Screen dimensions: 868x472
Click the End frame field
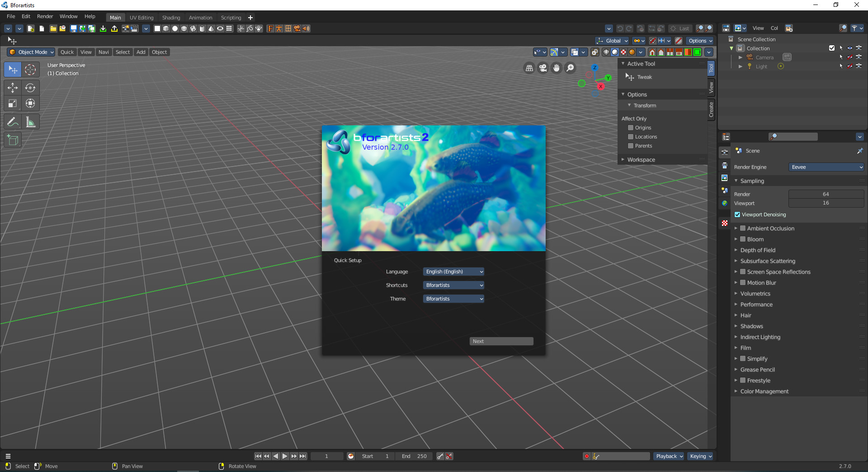click(414, 456)
